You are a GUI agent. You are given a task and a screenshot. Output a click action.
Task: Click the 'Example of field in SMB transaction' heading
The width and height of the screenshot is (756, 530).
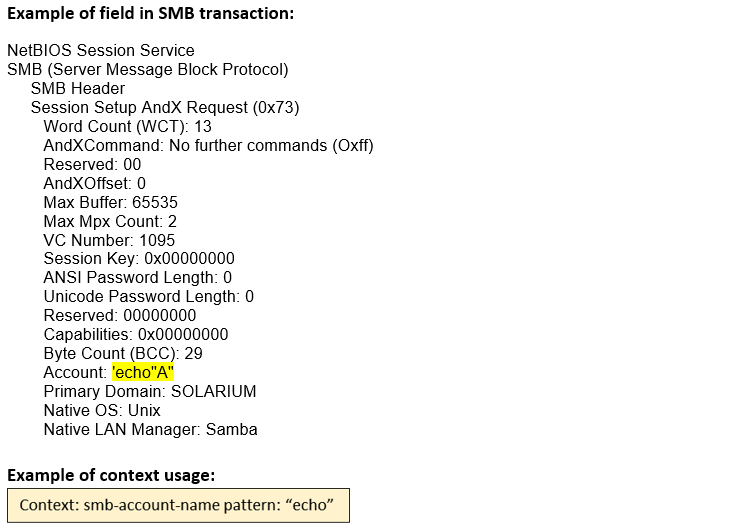[150, 14]
